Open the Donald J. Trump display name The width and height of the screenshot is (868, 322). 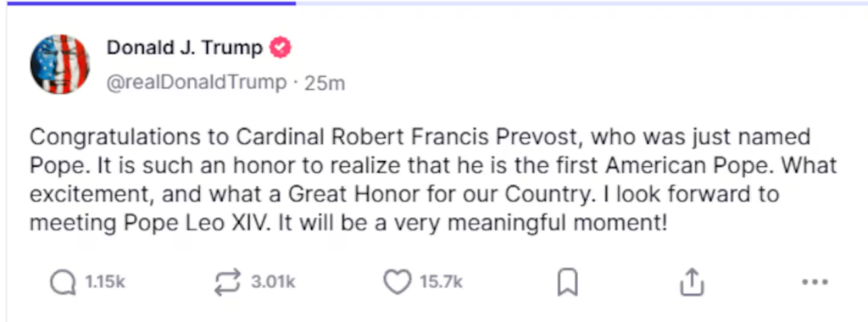coord(184,48)
